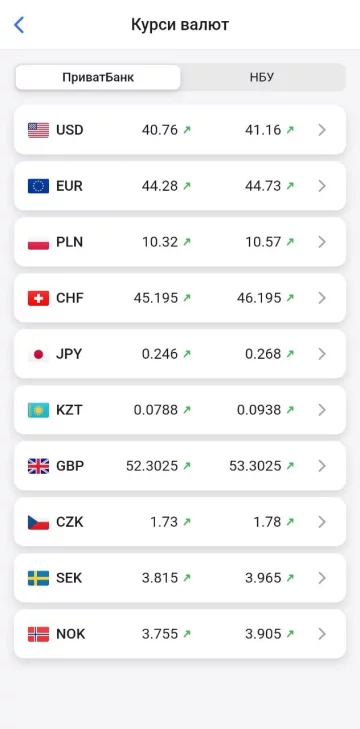360x729 pixels.
Task: Click the Kazakhstan flag icon
Action: pyautogui.click(x=38, y=410)
